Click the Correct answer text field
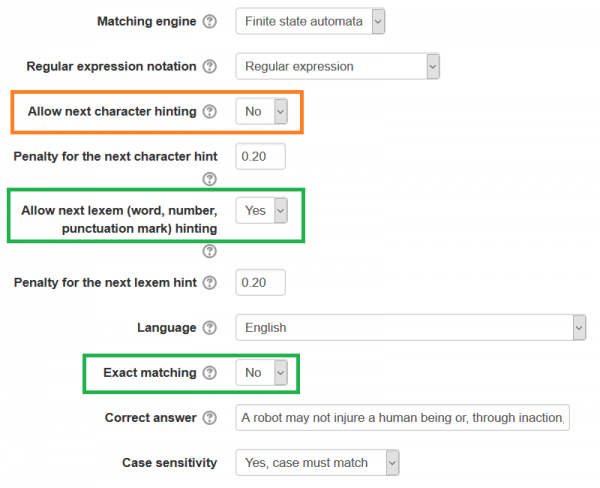The image size is (600, 488). tap(402, 418)
